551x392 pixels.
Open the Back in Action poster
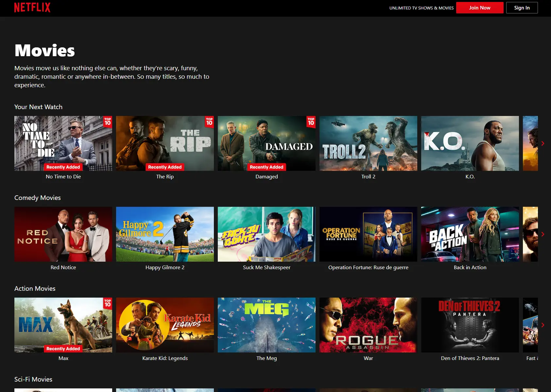coord(470,234)
